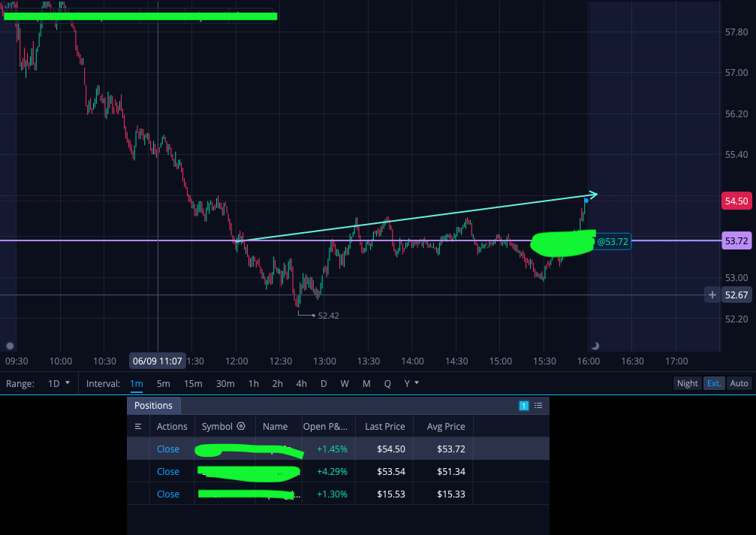Viewport: 756px width, 535px height.
Task: Open the Symbol column settings gear
Action: [241, 426]
